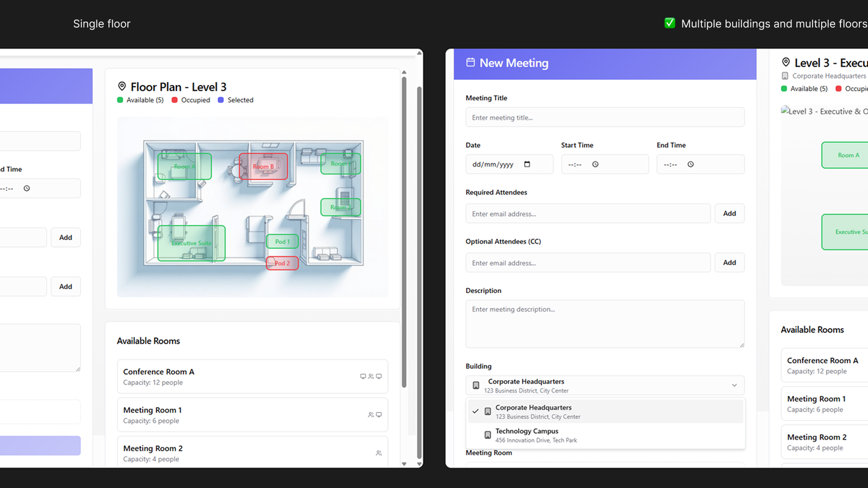Screen dimensions: 868x488
Task: Click the red Occupied legend swatch in left window
Action: (175, 100)
